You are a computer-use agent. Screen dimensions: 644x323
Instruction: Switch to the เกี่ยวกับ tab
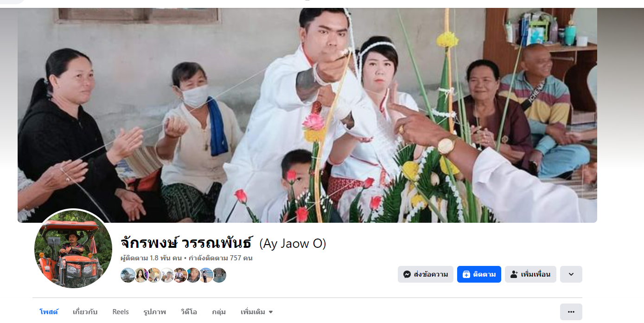point(85,312)
